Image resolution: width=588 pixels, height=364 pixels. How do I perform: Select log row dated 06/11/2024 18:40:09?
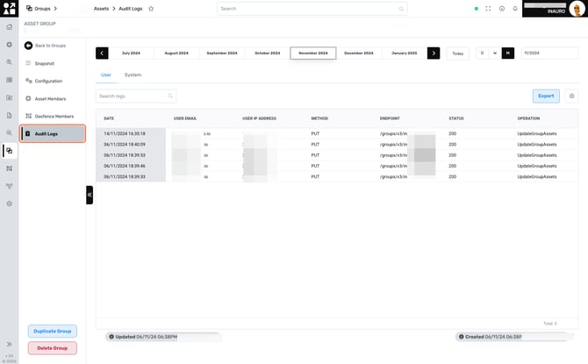click(x=337, y=145)
